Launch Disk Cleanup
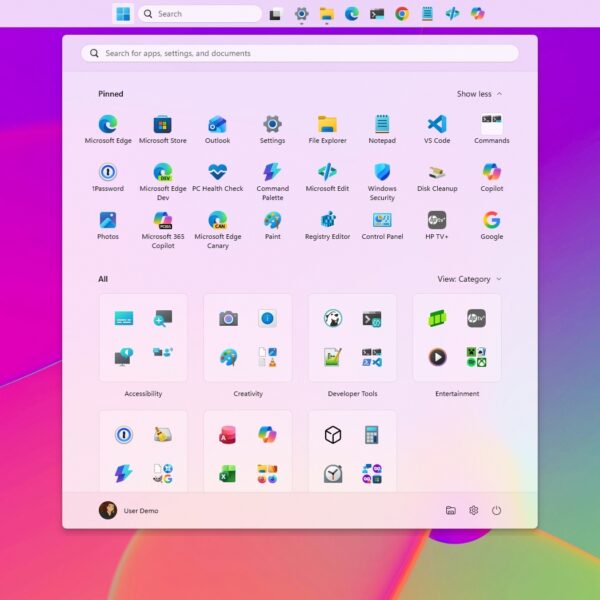Screen dimensions: 600x600 (x=437, y=178)
